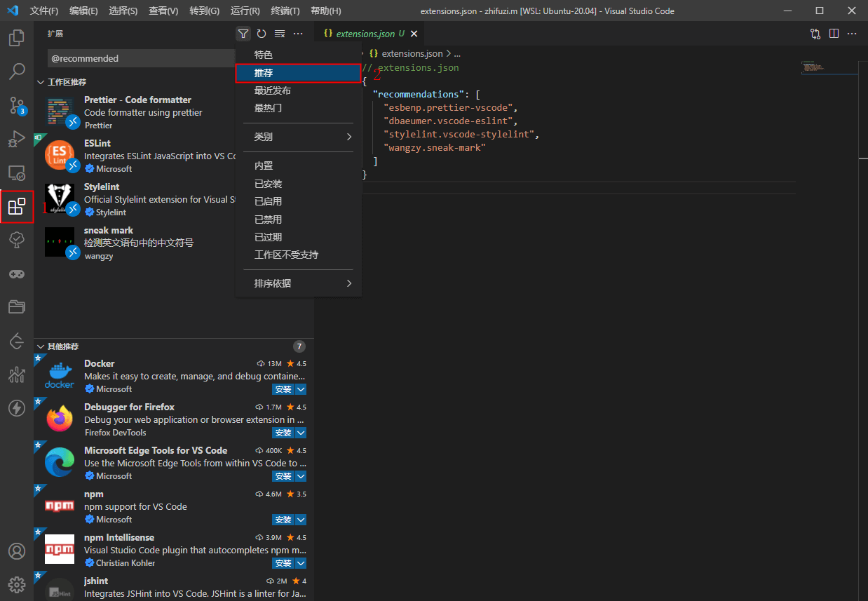The image size is (868, 601).
Task: Open the jshint extension entry
Action: click(174, 587)
